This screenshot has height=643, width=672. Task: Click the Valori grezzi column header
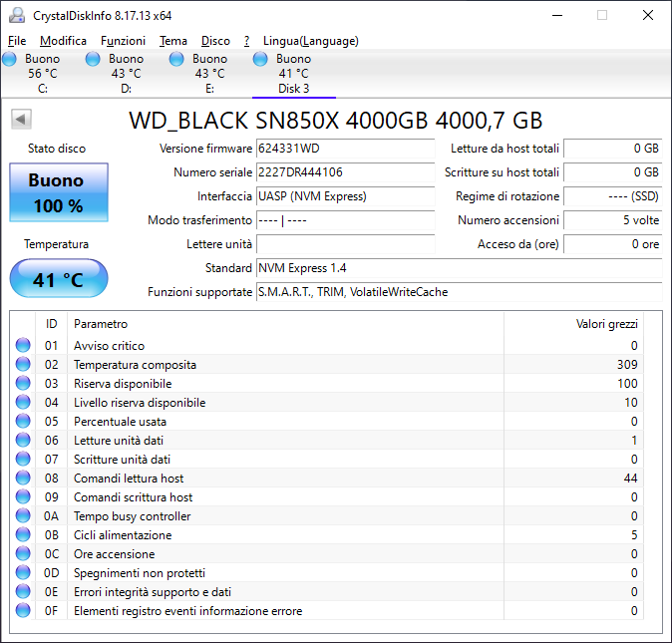574,324
